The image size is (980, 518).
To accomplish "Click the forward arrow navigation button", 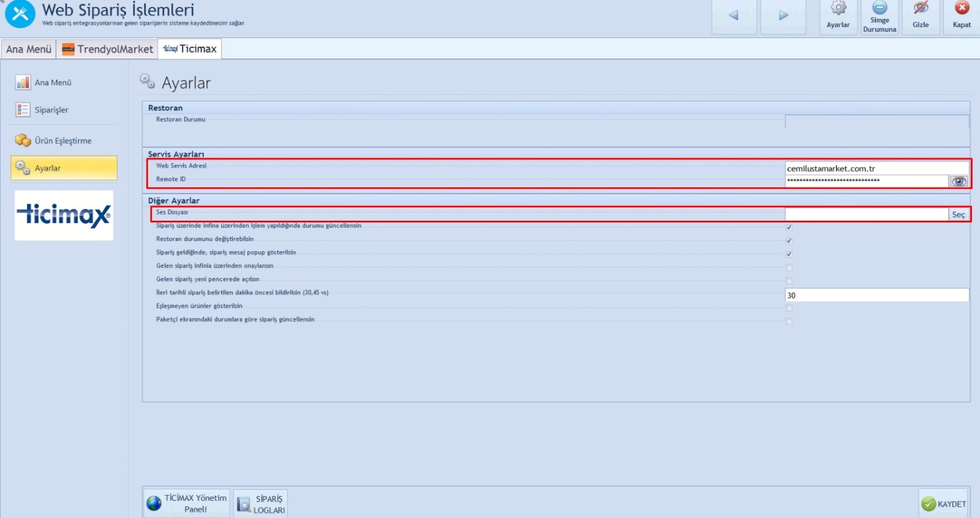I will [783, 17].
